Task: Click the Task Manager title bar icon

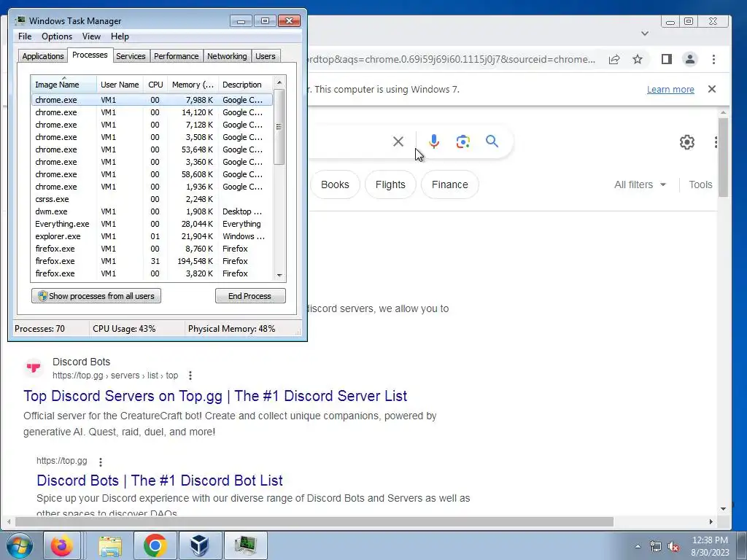Action: point(20,20)
